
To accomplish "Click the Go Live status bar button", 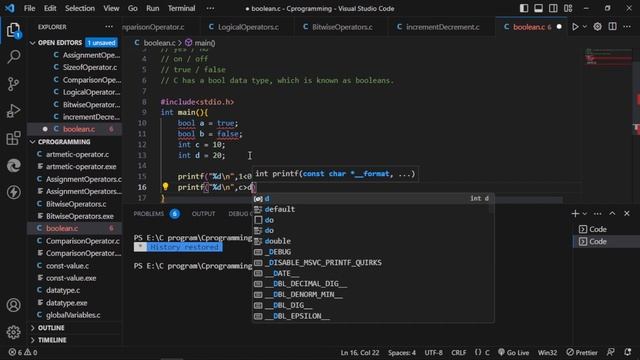I will point(513,352).
